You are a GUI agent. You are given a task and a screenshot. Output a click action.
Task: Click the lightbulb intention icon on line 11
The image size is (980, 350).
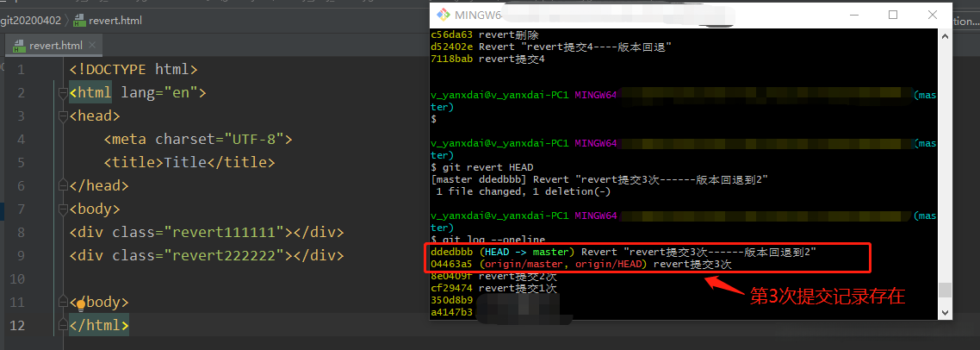[x=81, y=305]
